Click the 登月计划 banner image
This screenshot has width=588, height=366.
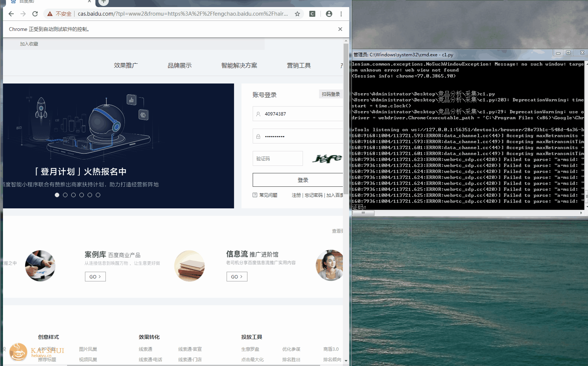click(x=118, y=146)
